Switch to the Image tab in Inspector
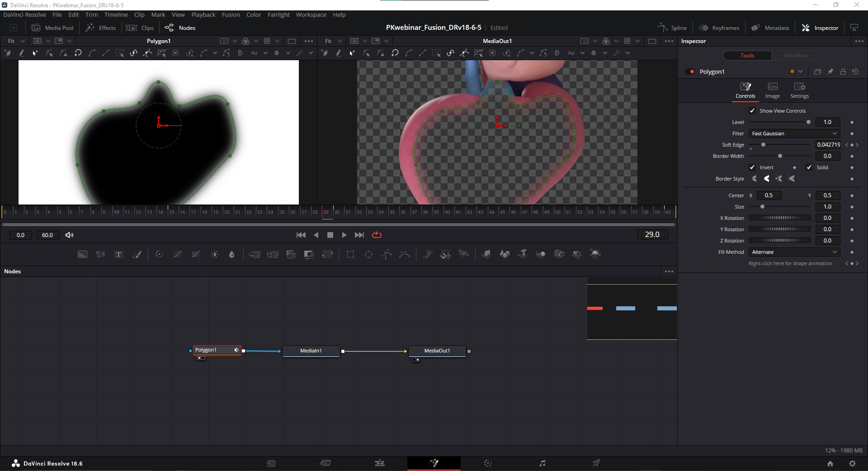Image resolution: width=868 pixels, height=471 pixels. tap(772, 90)
